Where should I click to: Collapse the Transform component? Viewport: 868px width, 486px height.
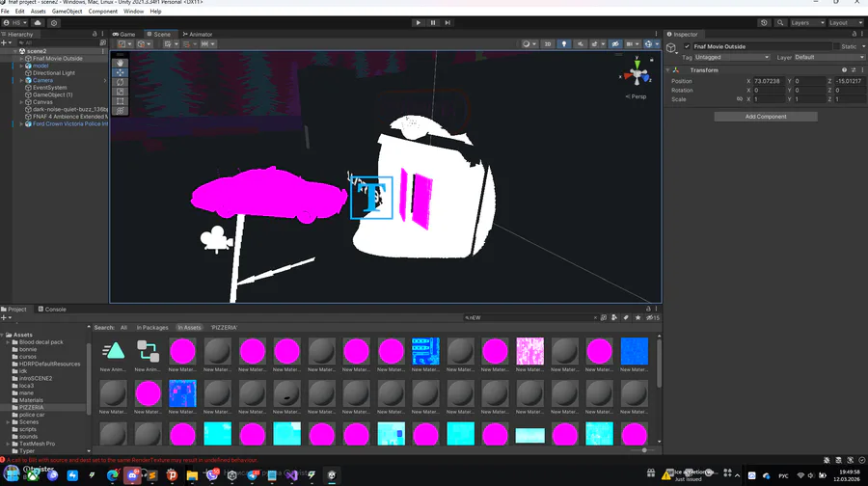pyautogui.click(x=668, y=70)
